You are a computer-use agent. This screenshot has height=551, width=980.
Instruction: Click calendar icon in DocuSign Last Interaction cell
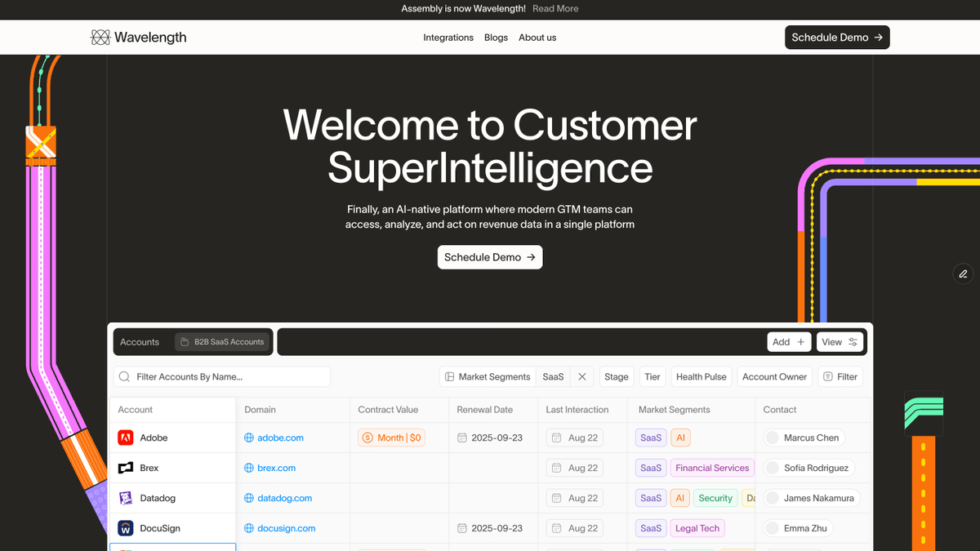tap(556, 529)
